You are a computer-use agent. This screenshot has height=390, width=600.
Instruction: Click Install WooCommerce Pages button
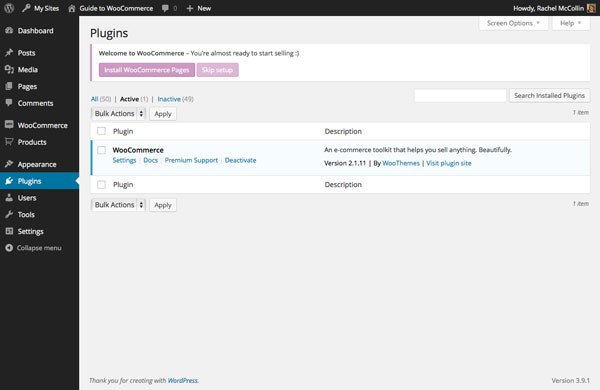point(147,70)
